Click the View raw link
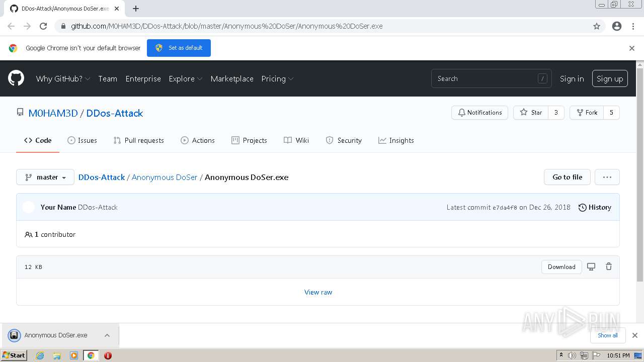The image size is (644, 362). pos(318,292)
